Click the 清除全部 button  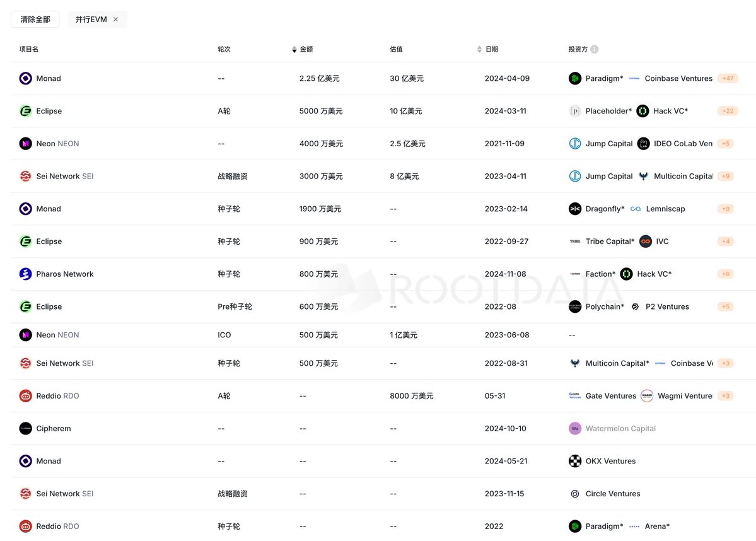point(35,20)
